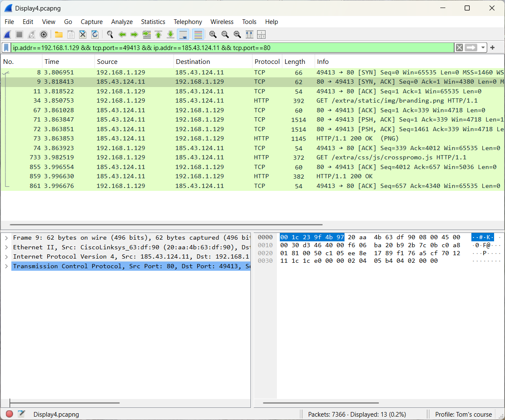This screenshot has height=420, width=505.
Task: Toggle packet list colorization
Action: click(x=199, y=34)
